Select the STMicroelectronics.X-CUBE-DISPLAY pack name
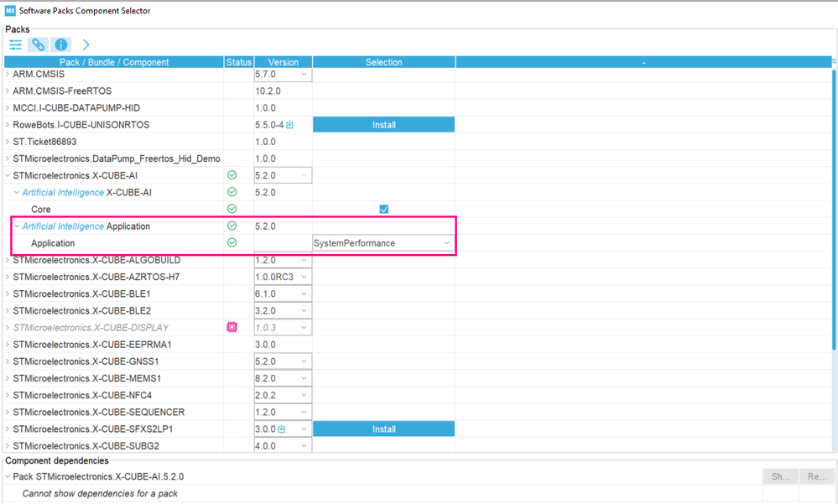Screen dimensions: 838x504 [91, 328]
